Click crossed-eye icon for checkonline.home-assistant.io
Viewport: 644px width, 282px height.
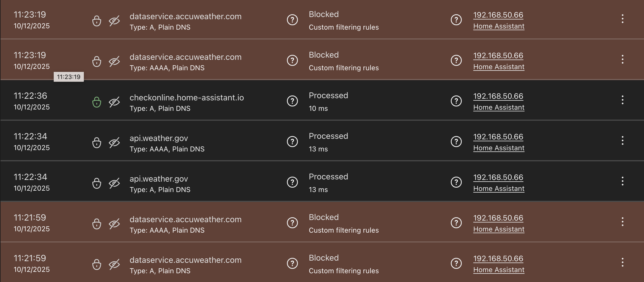coord(114,102)
